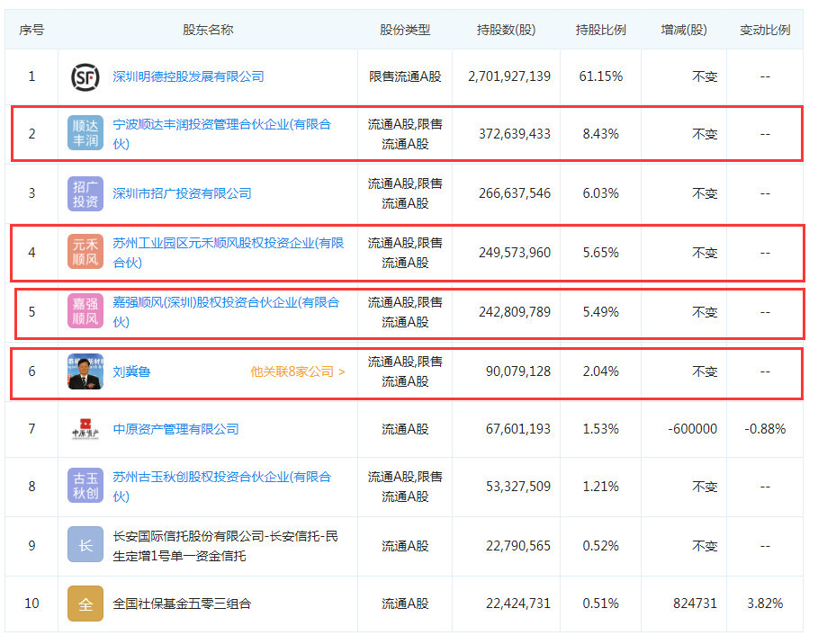The height and width of the screenshot is (644, 818).
Task: Click the 招广投资 purple logo icon
Action: pos(85,193)
